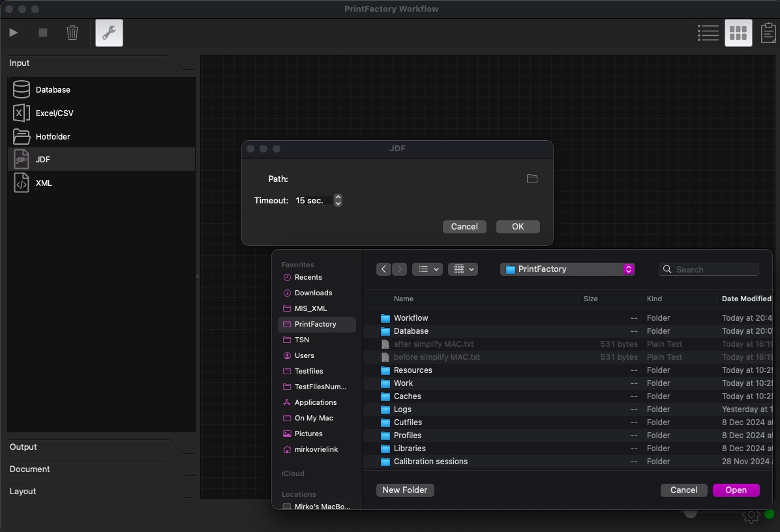Open On My Mac in sidebar
The image size is (780, 532).
(x=317, y=418)
